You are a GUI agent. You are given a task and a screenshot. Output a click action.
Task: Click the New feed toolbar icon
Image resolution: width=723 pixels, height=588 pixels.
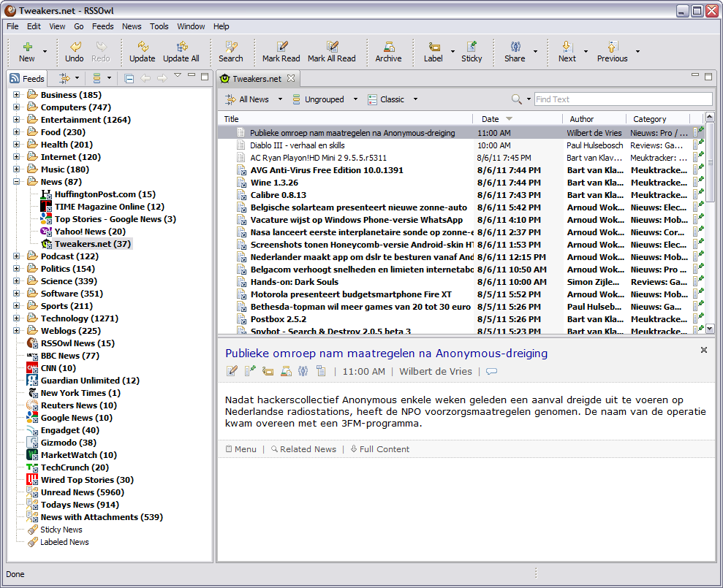point(27,51)
